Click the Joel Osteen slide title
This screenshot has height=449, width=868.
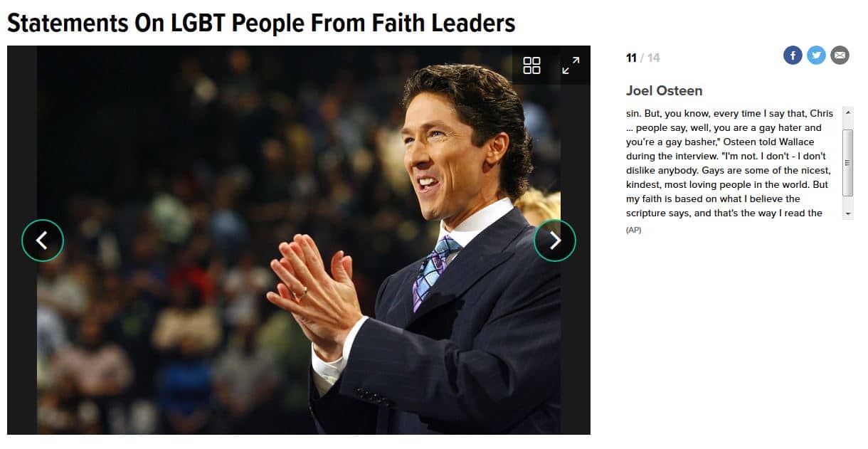(x=664, y=90)
